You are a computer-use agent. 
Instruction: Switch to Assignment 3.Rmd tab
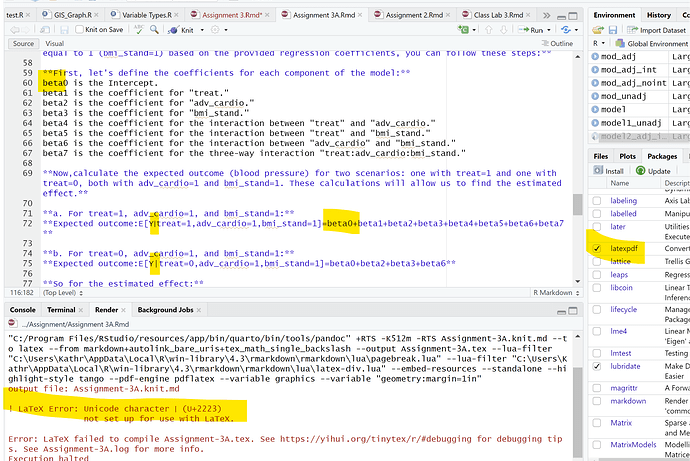click(x=231, y=15)
